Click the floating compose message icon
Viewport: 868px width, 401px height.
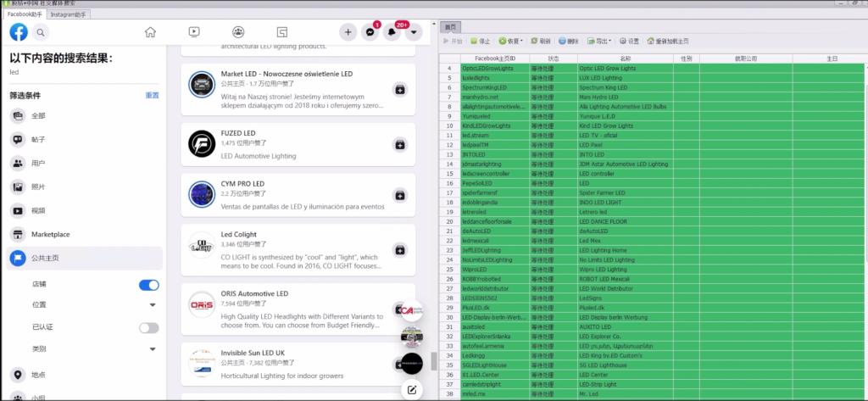[x=412, y=389]
